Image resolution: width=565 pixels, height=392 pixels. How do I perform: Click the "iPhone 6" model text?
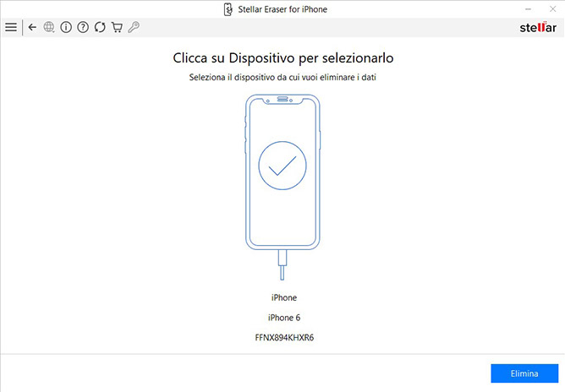[x=284, y=318]
